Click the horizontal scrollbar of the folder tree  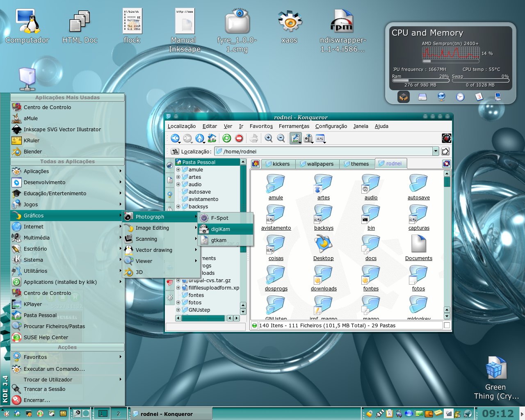point(204,318)
